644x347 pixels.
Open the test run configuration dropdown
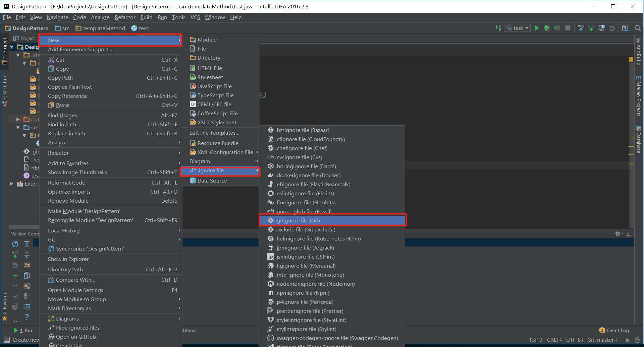click(518, 28)
